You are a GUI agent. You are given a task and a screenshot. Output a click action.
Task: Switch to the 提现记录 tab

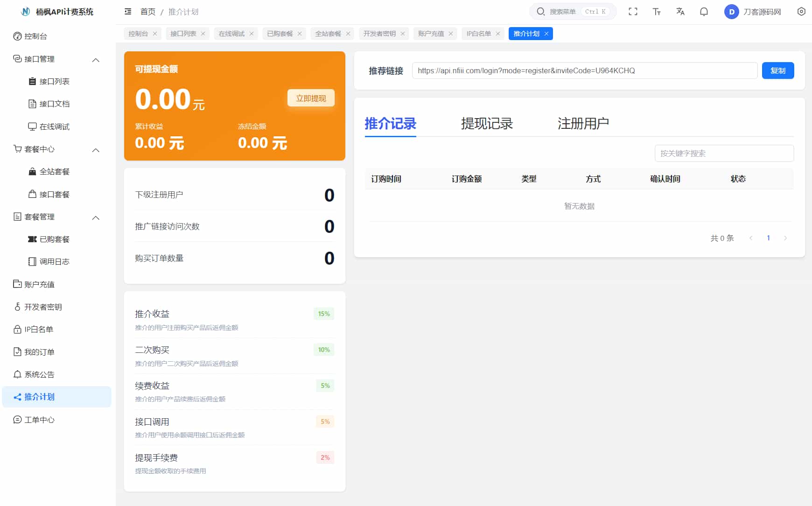[x=487, y=123]
